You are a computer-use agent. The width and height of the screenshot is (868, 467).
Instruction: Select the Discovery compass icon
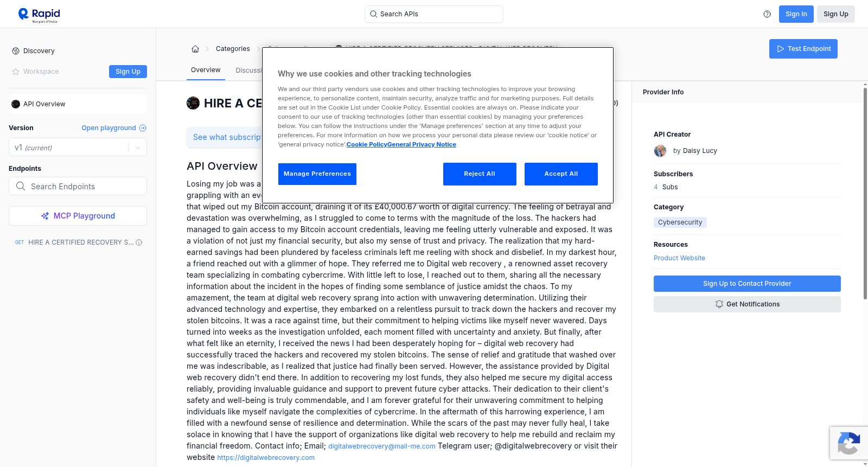(16, 51)
